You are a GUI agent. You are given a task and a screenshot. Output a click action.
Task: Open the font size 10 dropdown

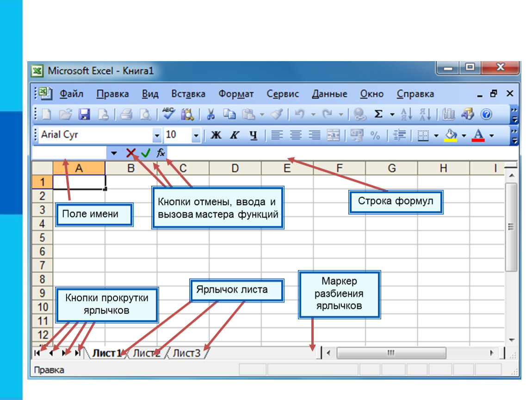196,136
